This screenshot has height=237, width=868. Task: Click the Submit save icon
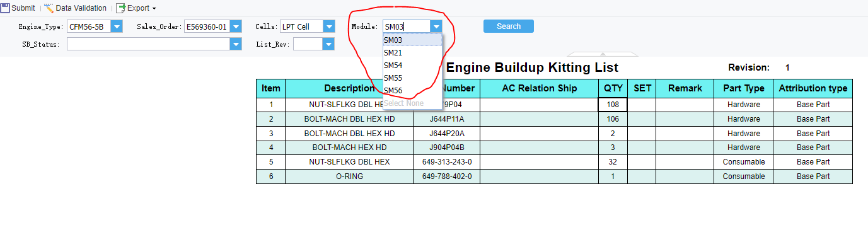pyautogui.click(x=5, y=8)
